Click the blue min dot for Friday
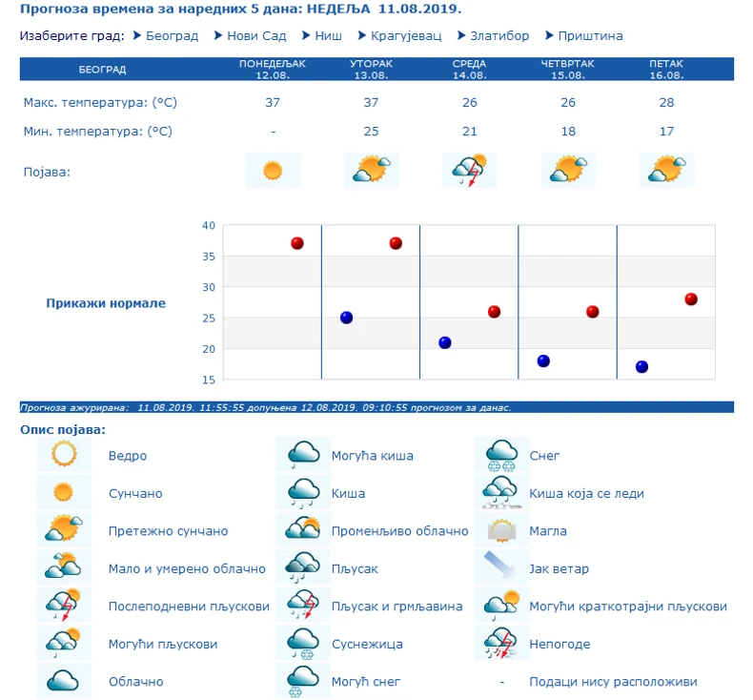The image size is (753, 700). click(x=641, y=367)
